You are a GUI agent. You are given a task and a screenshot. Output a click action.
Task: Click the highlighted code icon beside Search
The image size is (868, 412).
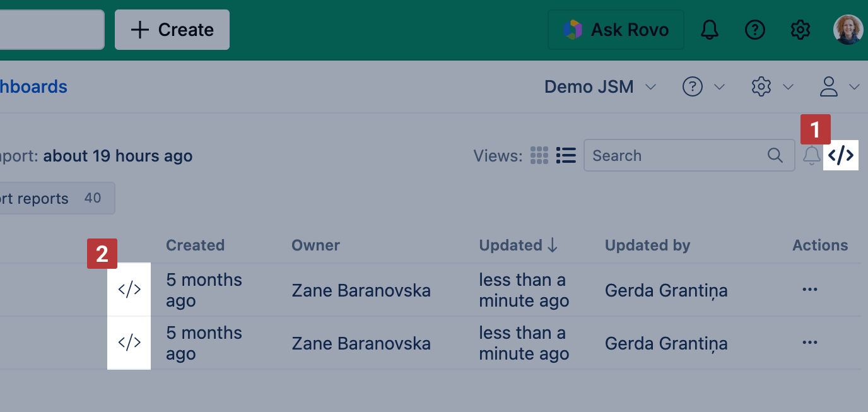pyautogui.click(x=841, y=155)
